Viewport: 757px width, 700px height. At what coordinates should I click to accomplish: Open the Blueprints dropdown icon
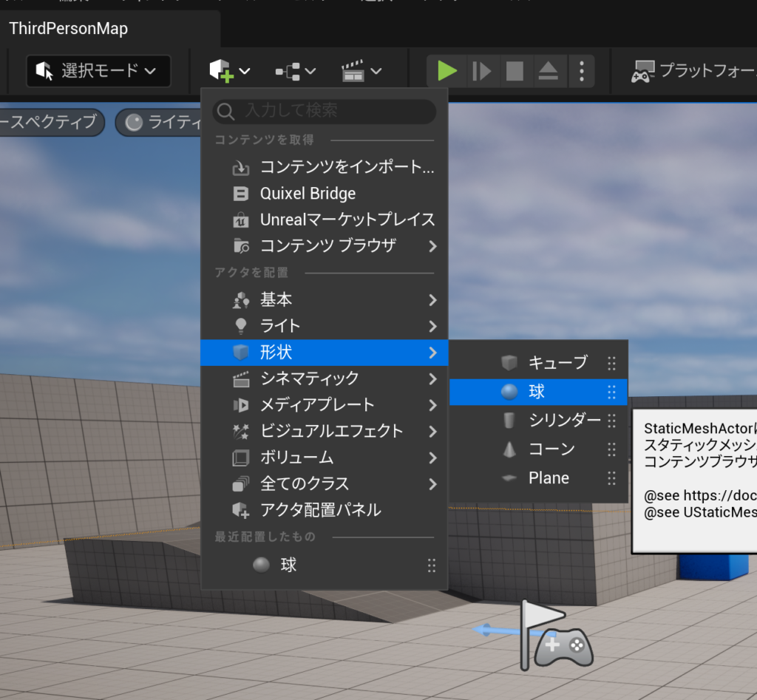[295, 71]
